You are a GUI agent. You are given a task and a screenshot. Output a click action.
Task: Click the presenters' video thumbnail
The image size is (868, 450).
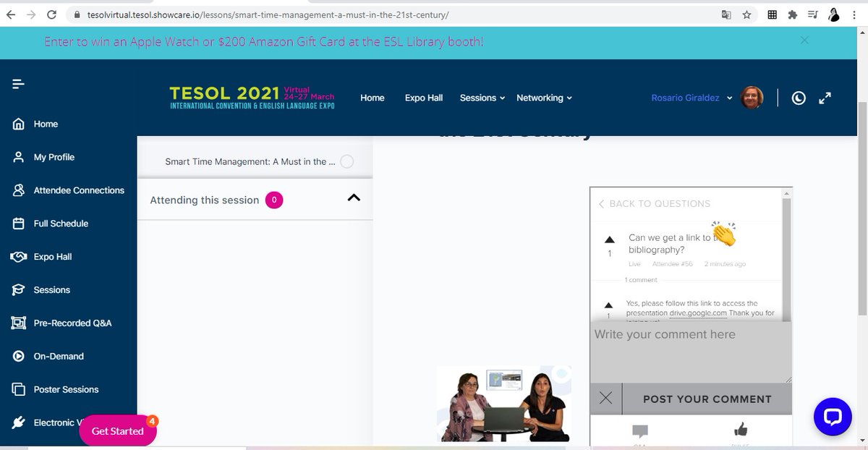pyautogui.click(x=504, y=403)
